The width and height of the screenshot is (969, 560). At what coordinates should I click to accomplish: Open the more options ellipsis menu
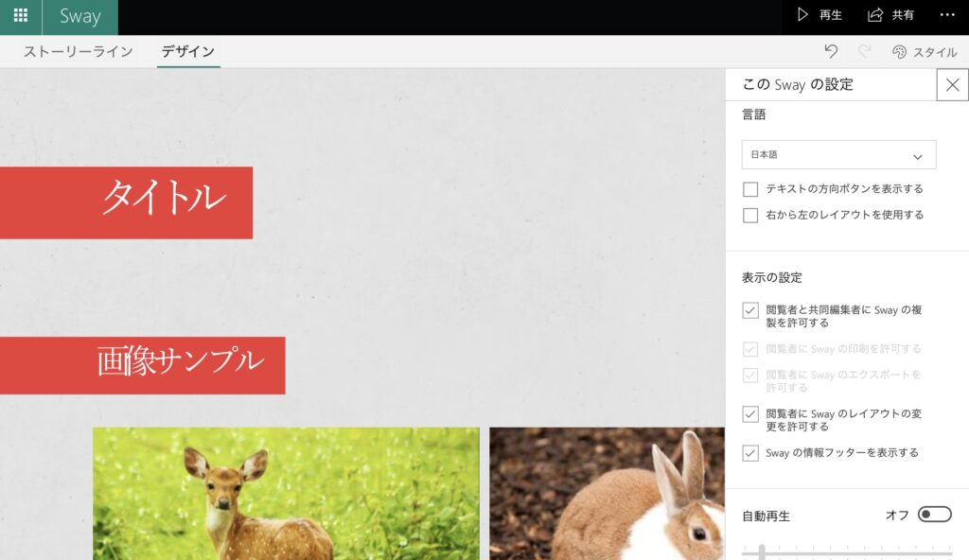[946, 15]
